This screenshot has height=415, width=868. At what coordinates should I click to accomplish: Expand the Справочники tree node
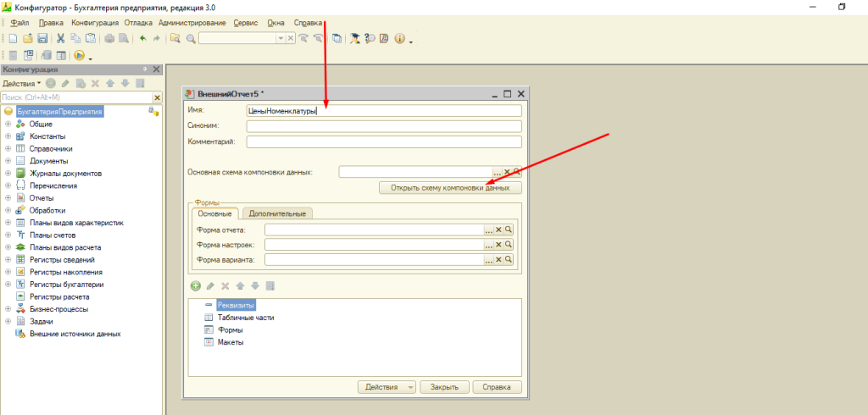click(x=8, y=148)
